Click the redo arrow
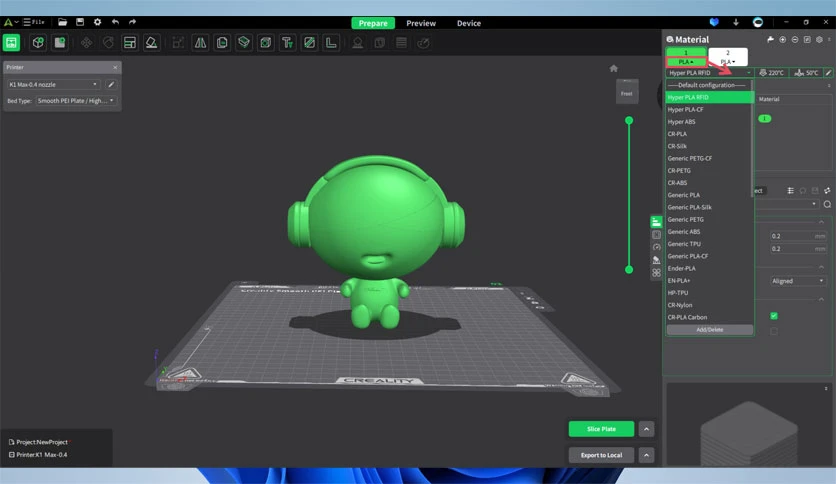The height and width of the screenshot is (484, 836). click(132, 22)
